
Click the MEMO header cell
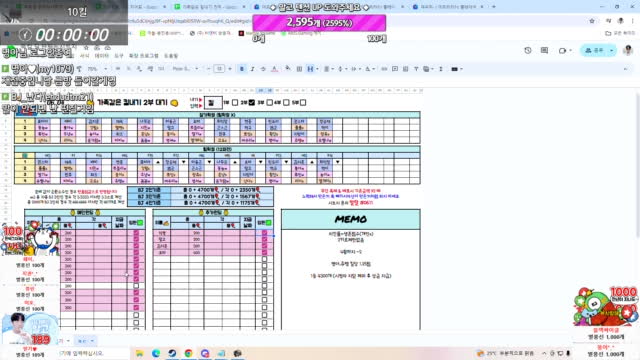[351, 220]
